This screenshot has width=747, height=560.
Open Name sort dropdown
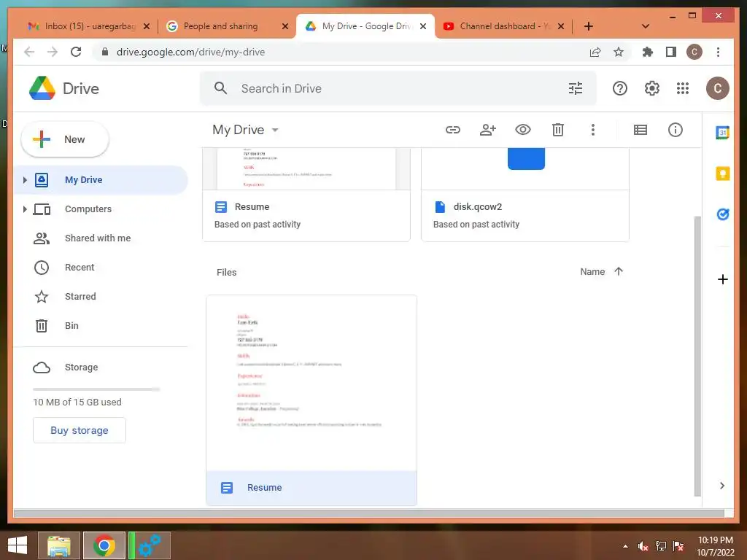[592, 272]
